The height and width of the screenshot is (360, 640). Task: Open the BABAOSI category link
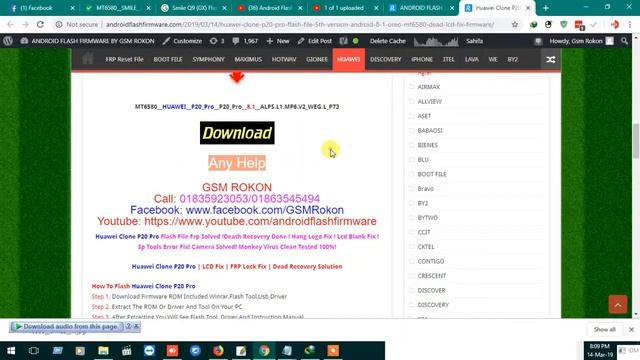click(430, 131)
